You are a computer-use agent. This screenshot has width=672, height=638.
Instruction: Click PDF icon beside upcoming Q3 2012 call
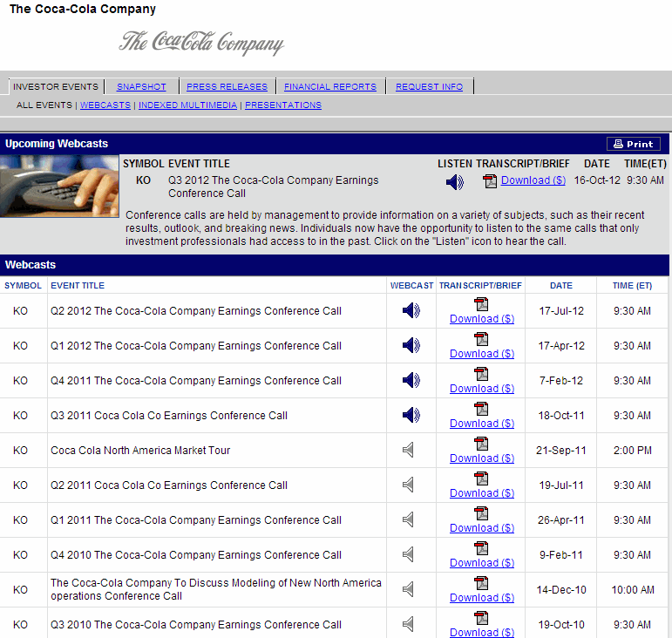(490, 180)
